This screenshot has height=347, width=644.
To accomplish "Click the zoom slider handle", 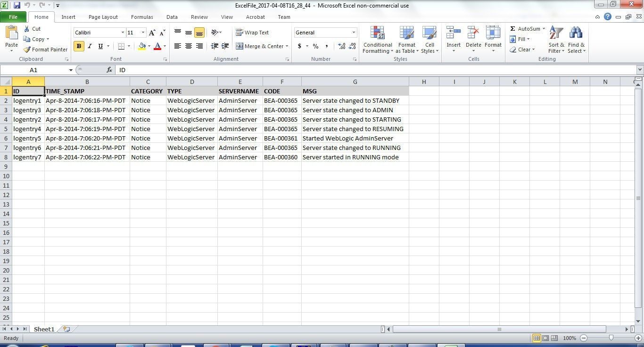I will tap(611, 338).
